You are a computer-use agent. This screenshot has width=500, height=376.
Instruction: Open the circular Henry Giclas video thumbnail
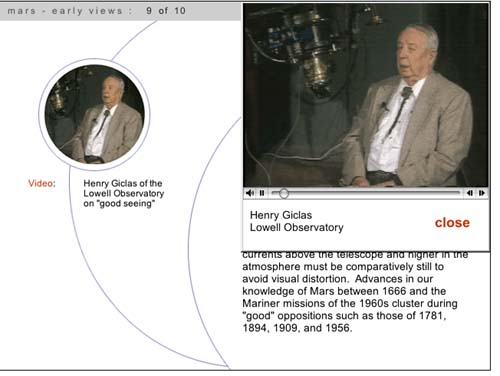point(95,114)
